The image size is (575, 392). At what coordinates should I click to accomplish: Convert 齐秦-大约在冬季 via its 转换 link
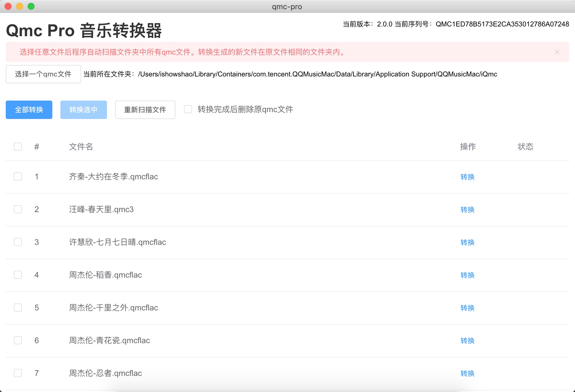[467, 177]
